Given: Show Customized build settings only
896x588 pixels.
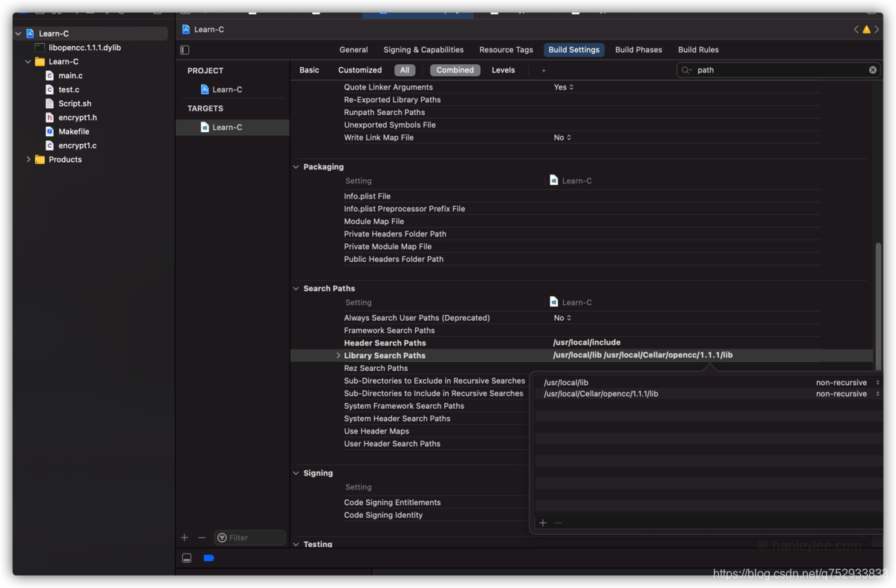Looking at the screenshot, I should pyautogui.click(x=360, y=70).
